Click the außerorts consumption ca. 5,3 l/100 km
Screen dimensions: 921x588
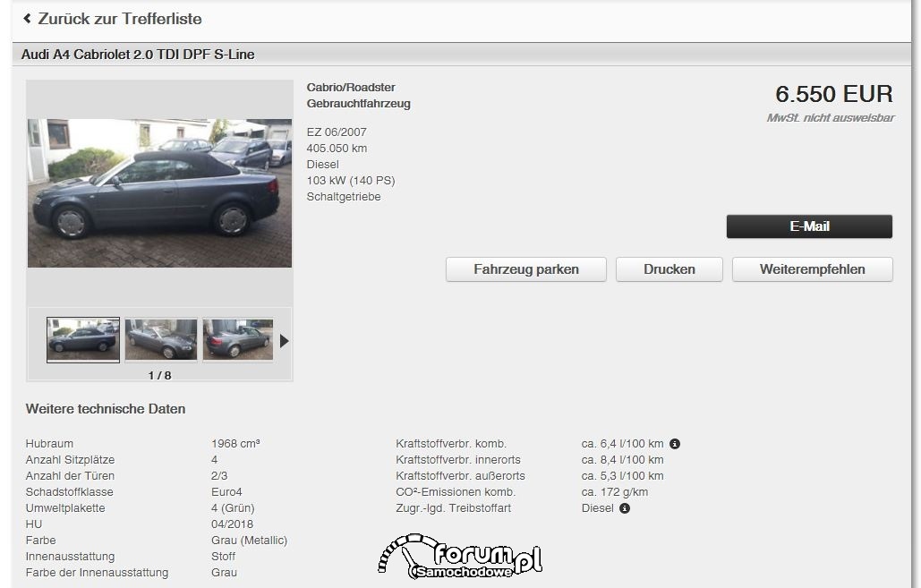[623, 476]
